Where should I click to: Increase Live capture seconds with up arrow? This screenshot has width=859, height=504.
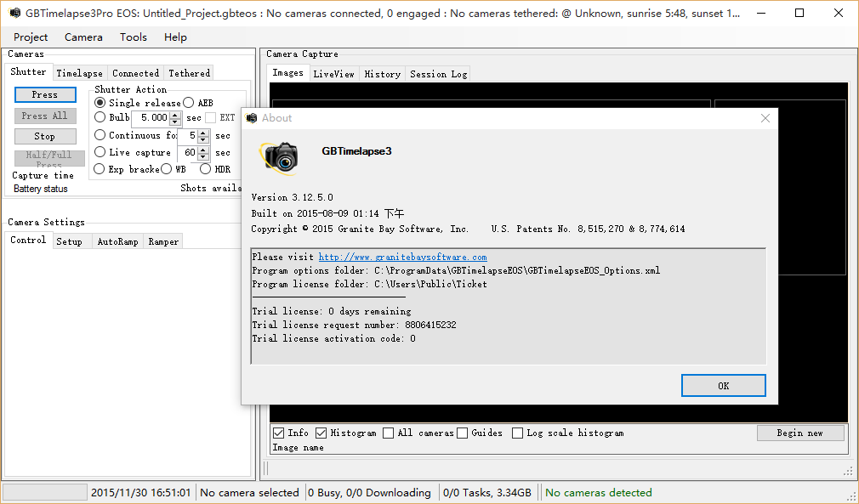click(203, 150)
